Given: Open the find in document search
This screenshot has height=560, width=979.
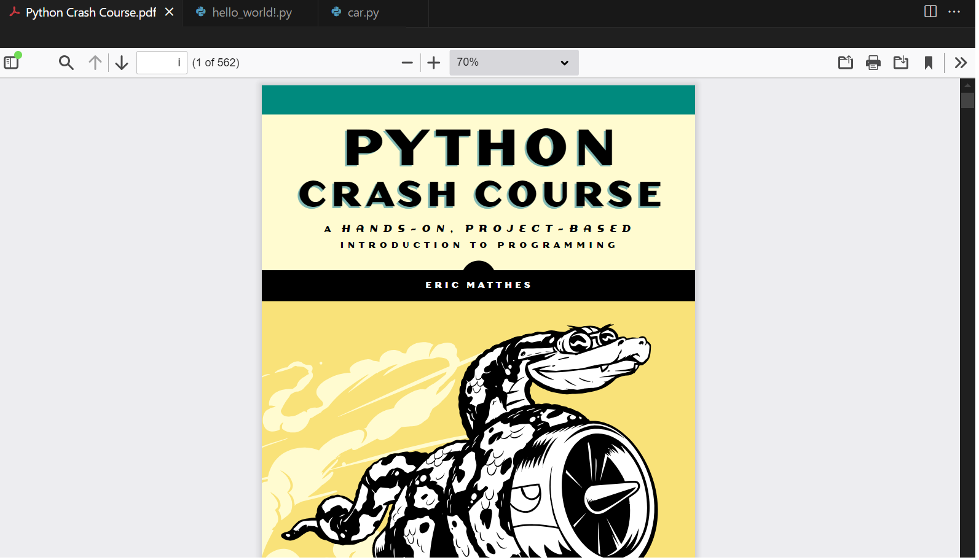Looking at the screenshot, I should click(66, 63).
